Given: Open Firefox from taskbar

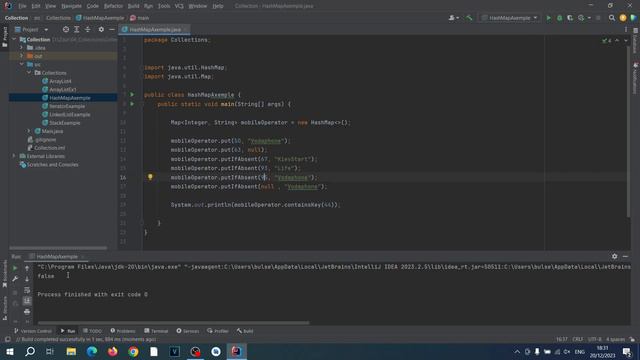Looking at the screenshot, I should (113, 351).
